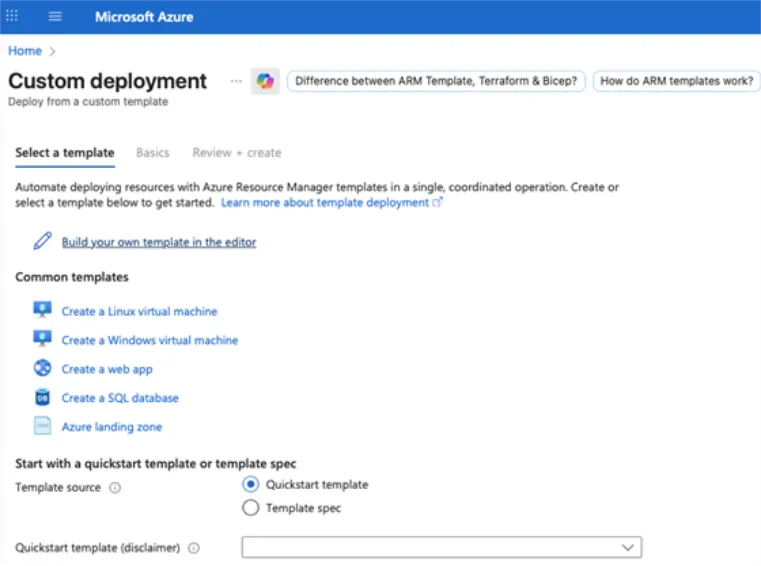Open the hamburger portal menu
The width and height of the screenshot is (761, 566).
[55, 17]
